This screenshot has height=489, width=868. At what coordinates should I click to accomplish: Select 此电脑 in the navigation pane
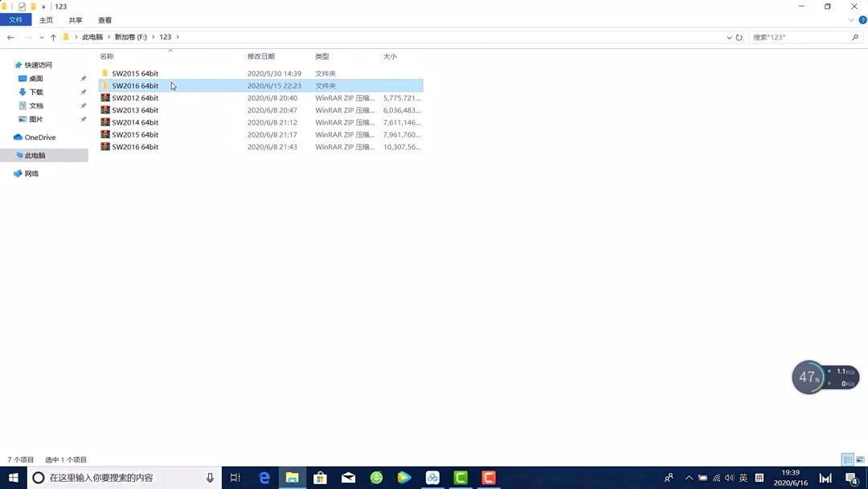pos(34,154)
